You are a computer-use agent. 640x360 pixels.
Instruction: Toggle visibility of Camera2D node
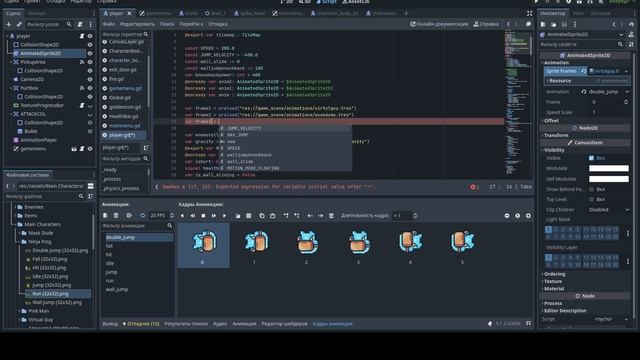(x=90, y=79)
